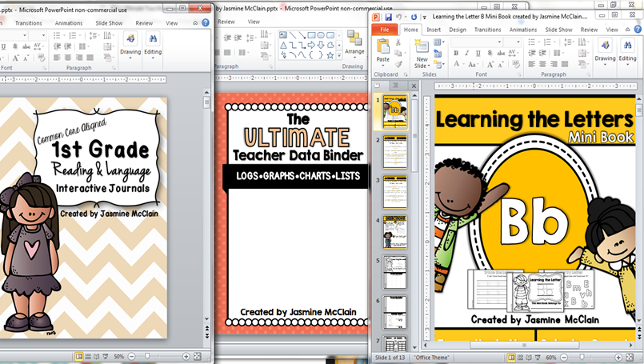Close the slide thumbnail pane in Letter B window
This screenshot has width=644, height=364.
(414, 86)
